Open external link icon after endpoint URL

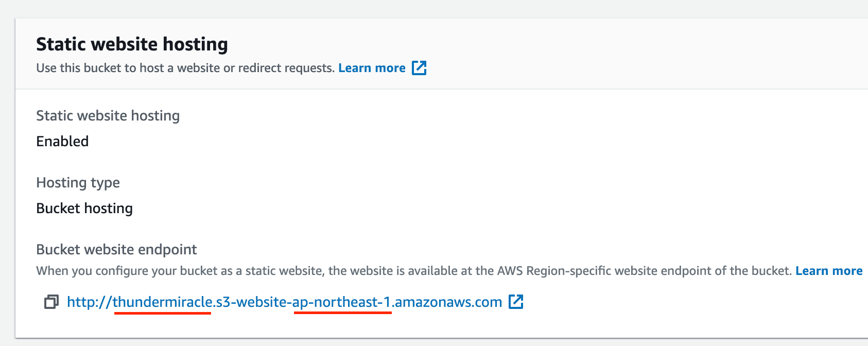coord(516,302)
